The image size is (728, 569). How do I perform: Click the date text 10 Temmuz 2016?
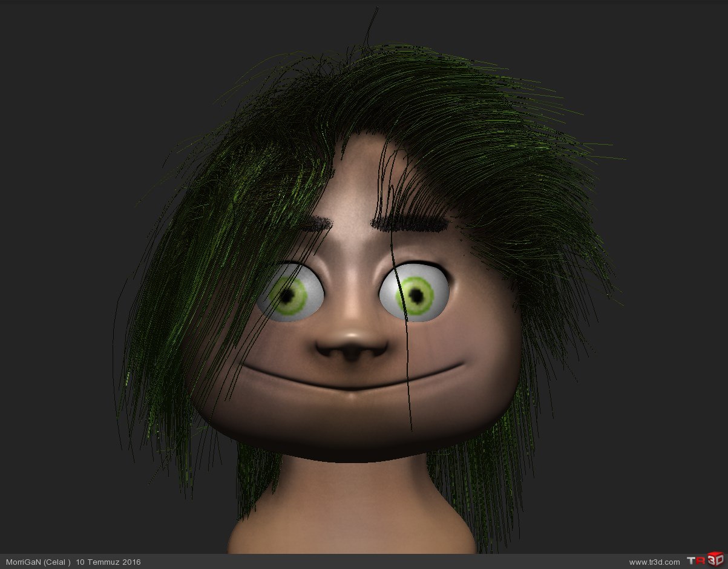click(x=108, y=562)
